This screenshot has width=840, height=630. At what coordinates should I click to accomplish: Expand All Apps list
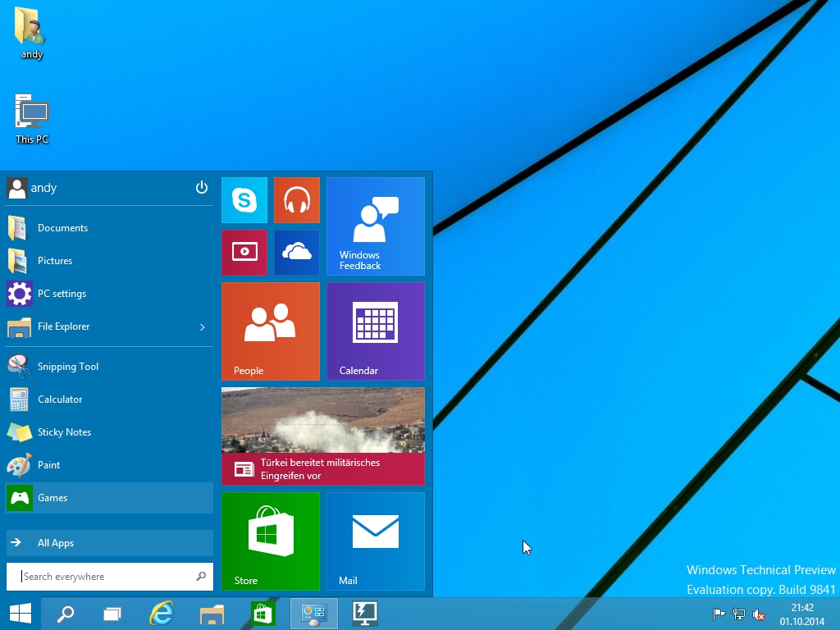coord(109,543)
